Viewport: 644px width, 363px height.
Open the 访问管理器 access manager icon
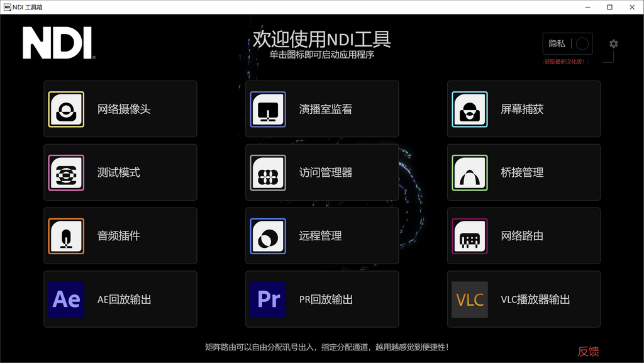coord(268,173)
